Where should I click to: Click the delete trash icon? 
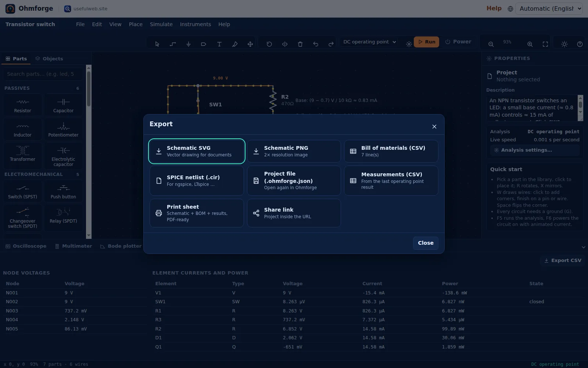click(300, 44)
